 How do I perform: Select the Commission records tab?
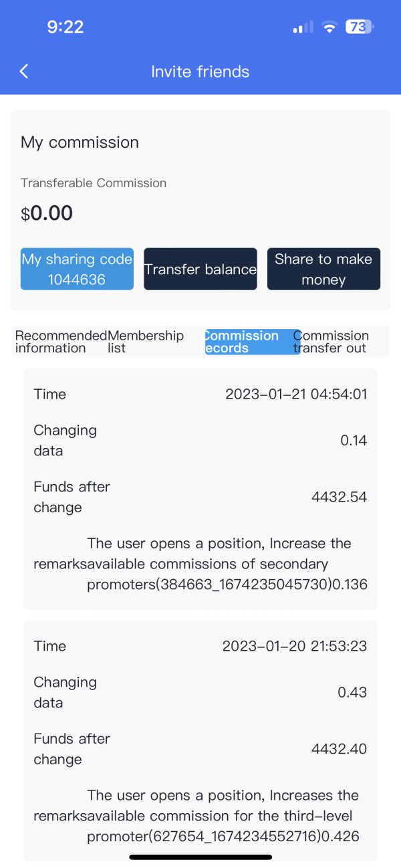coord(252,342)
